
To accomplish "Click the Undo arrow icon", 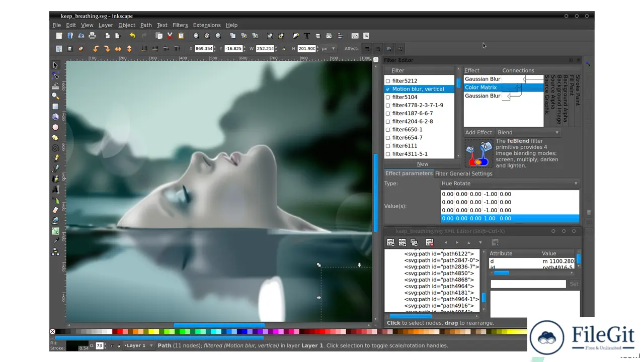I will [132, 36].
